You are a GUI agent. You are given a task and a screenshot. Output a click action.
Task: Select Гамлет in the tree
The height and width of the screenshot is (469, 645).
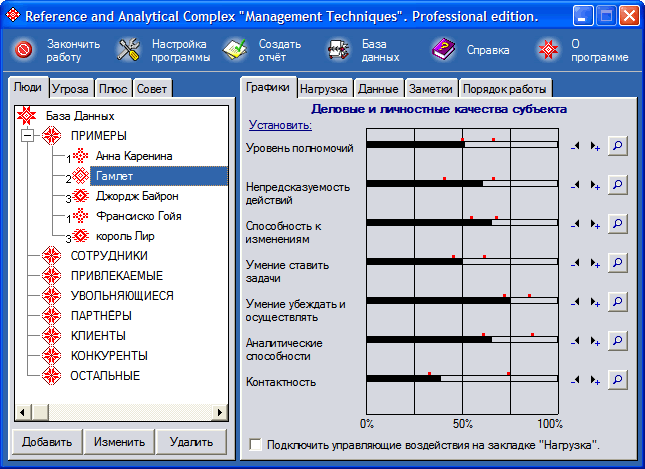click(159, 176)
